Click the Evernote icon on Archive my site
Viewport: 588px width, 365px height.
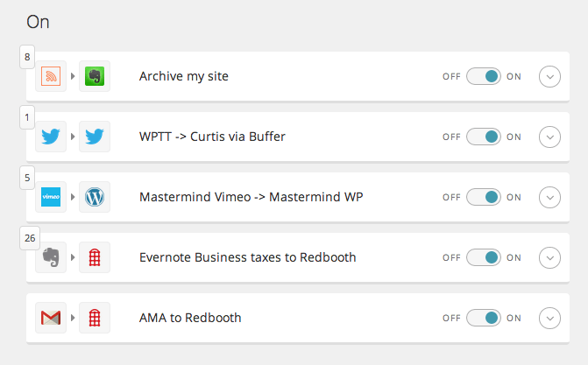tap(95, 77)
